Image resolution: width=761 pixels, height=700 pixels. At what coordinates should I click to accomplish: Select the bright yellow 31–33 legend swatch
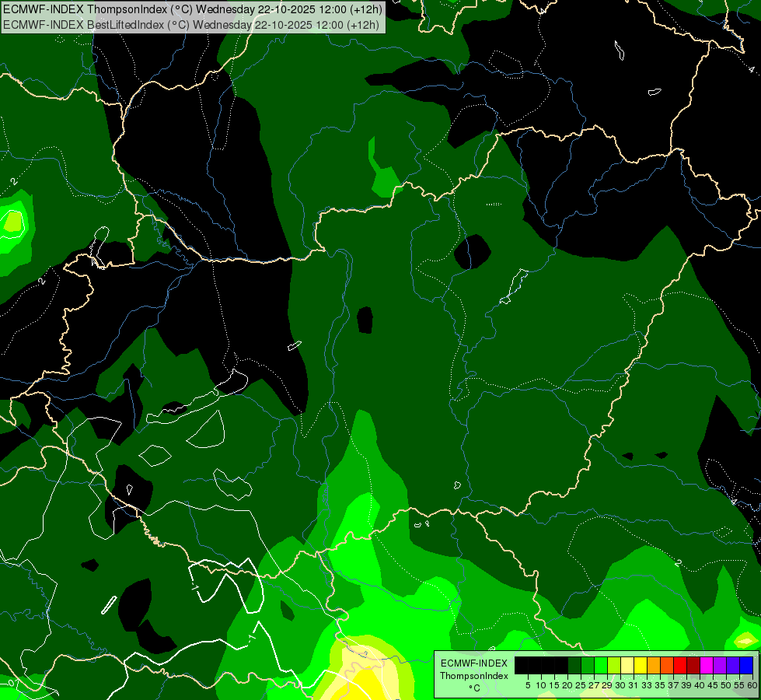641,665
